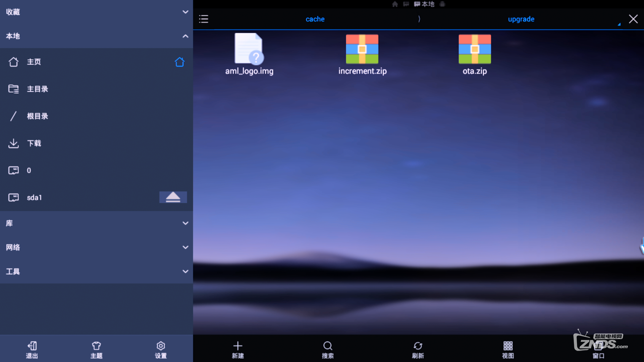
Task: Navigate to 下载 folder
Action: pyautogui.click(x=33, y=143)
